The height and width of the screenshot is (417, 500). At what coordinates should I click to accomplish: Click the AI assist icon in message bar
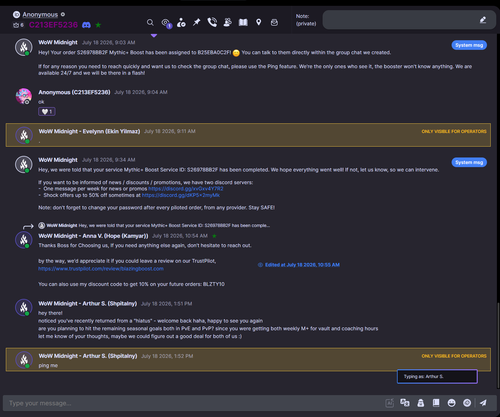[389, 403]
